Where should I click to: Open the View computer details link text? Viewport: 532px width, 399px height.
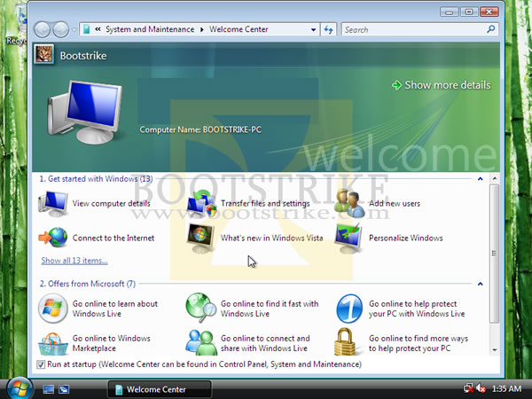112,203
